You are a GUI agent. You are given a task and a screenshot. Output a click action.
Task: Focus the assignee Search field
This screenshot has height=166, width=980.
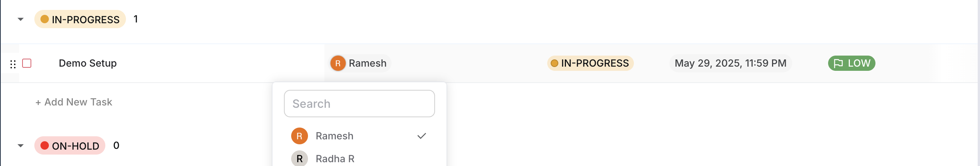pyautogui.click(x=359, y=104)
